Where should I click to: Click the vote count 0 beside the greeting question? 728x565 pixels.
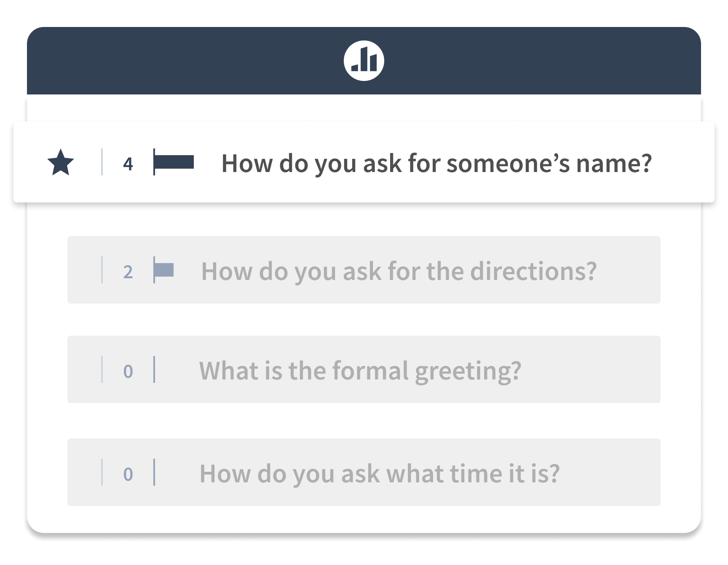[129, 372]
